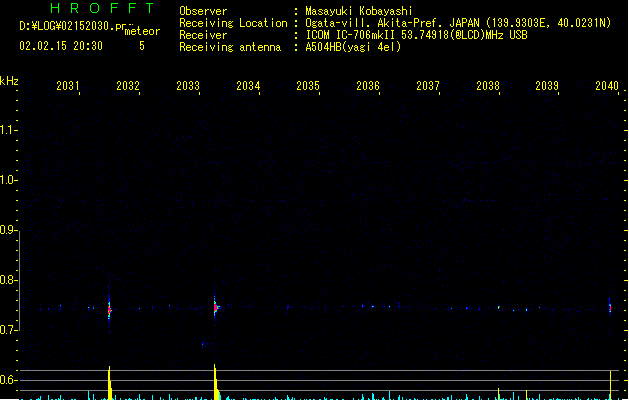This screenshot has width=629, height=400.
Task: Click location text Ogata-vill. Akita-Pref. JAPAN
Action: coord(392,23)
